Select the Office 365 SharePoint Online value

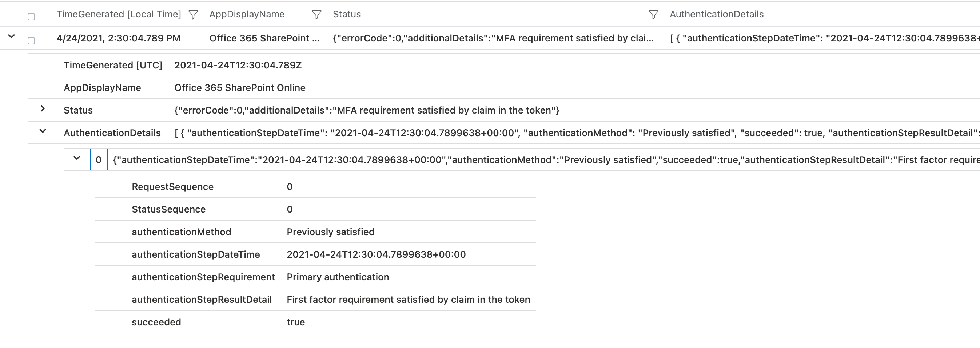(240, 88)
